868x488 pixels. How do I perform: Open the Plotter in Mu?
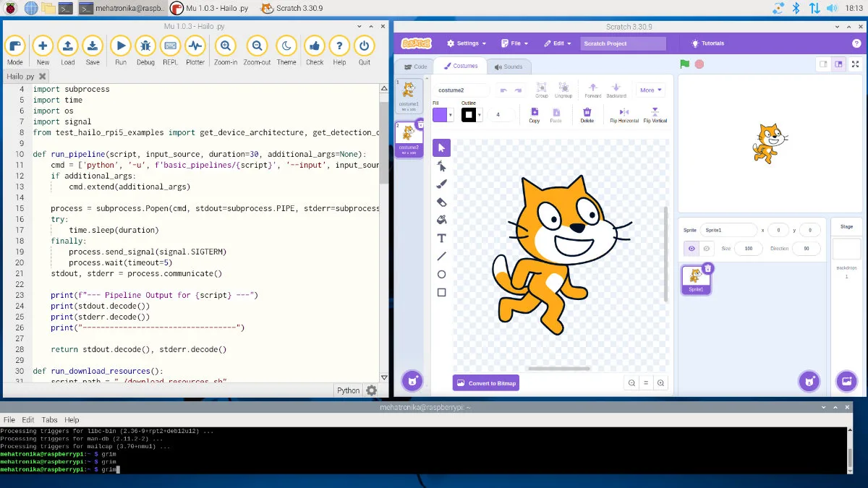195,51
